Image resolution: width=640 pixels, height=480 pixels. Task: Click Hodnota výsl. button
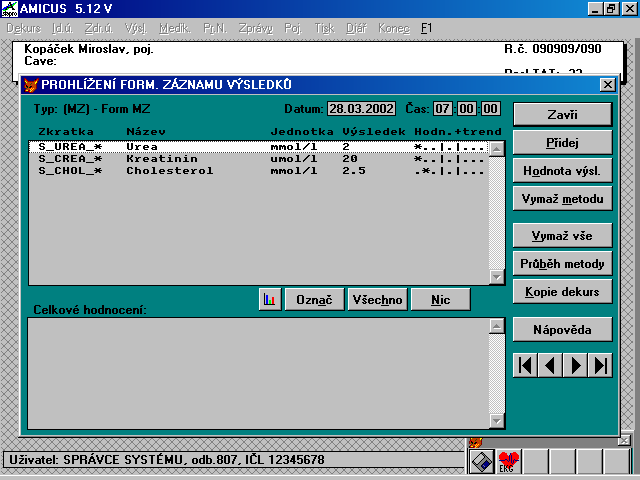562,171
